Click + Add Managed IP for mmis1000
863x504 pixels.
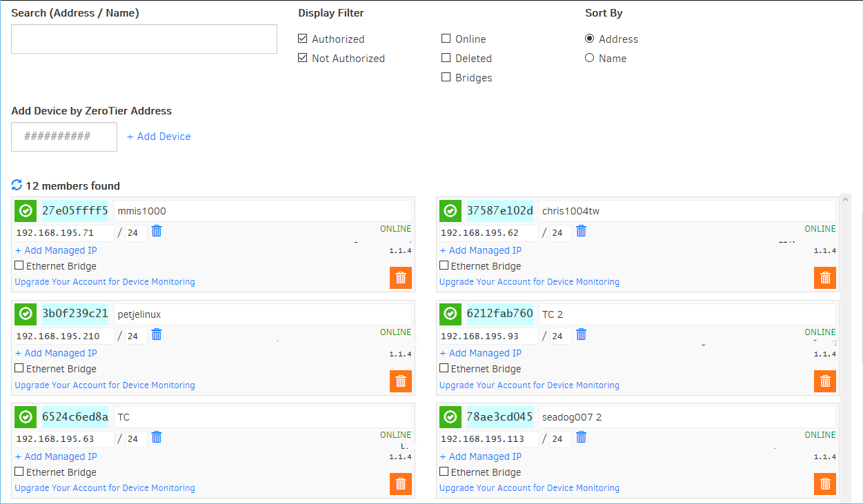tap(56, 250)
